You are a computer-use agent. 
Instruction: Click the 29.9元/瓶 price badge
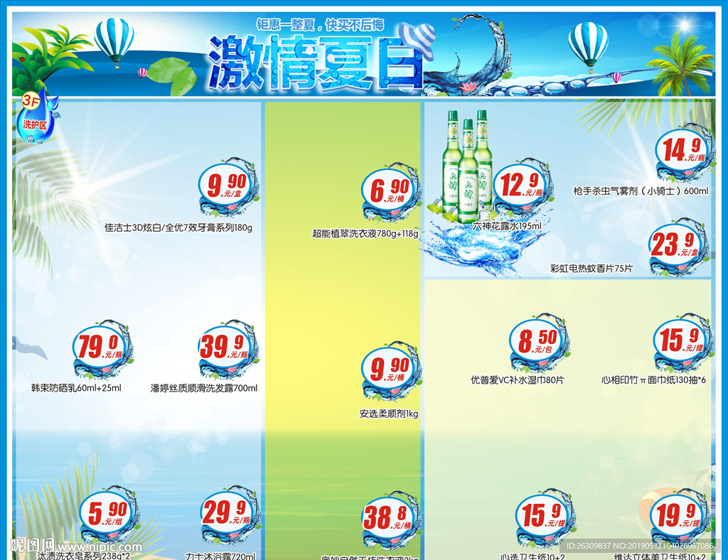point(230,514)
